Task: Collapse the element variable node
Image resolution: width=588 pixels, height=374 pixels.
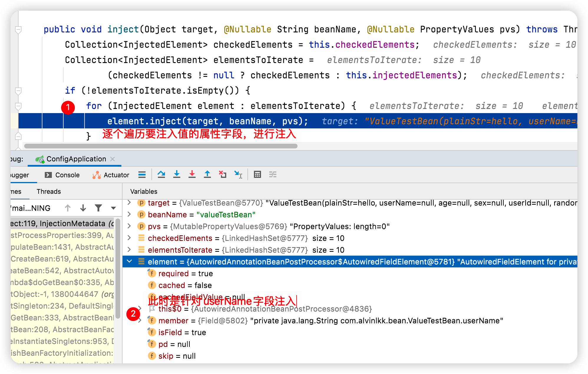Action: (129, 262)
